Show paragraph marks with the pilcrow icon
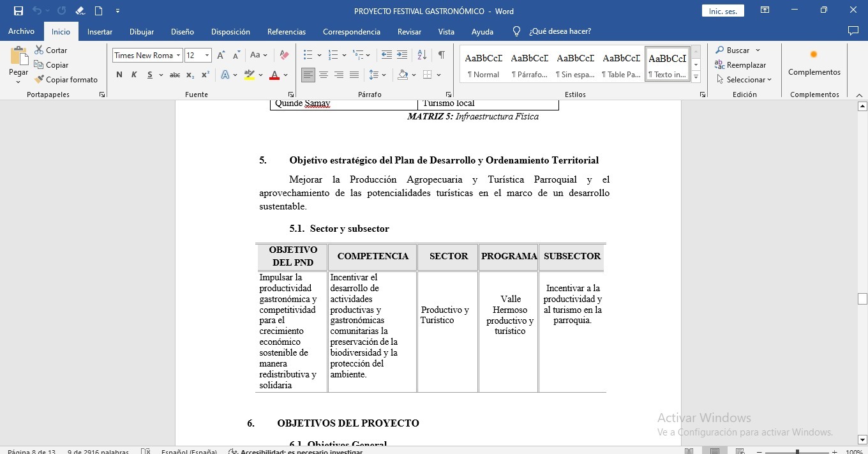The width and height of the screenshot is (868, 454). (441, 56)
